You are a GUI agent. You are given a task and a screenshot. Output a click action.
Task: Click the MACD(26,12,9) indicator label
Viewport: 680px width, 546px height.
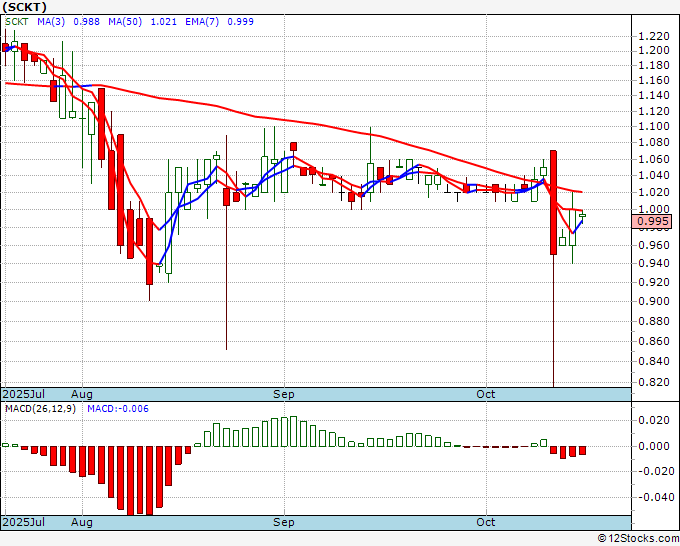pos(40,409)
